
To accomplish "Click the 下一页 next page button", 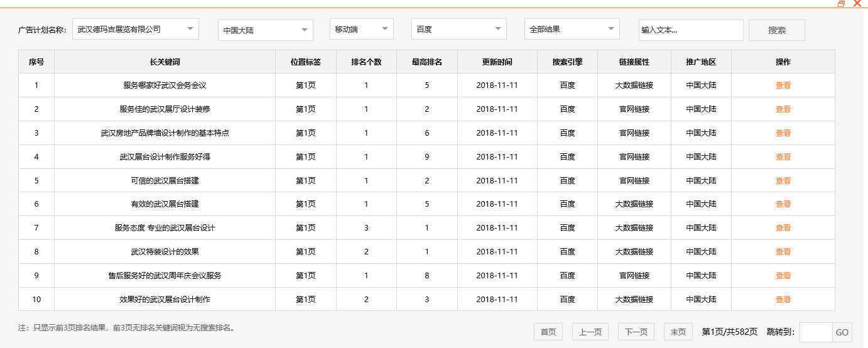I will 636,332.
